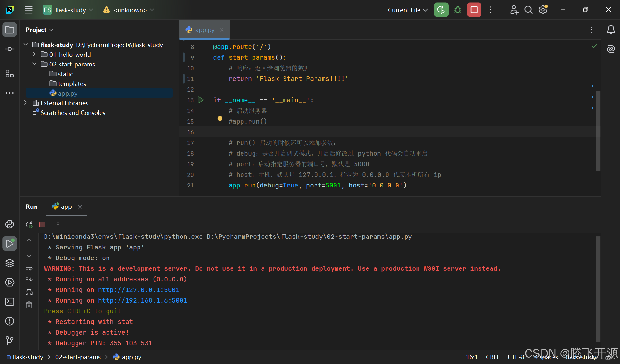Clear console output with trash icon
The image size is (620, 364).
pos(29,305)
